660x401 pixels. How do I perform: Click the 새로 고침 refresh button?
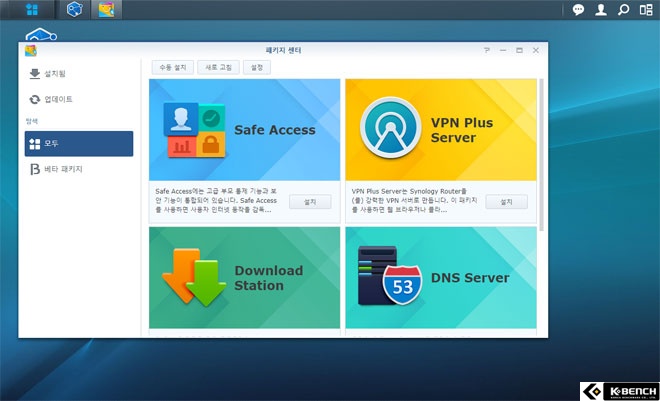218,67
